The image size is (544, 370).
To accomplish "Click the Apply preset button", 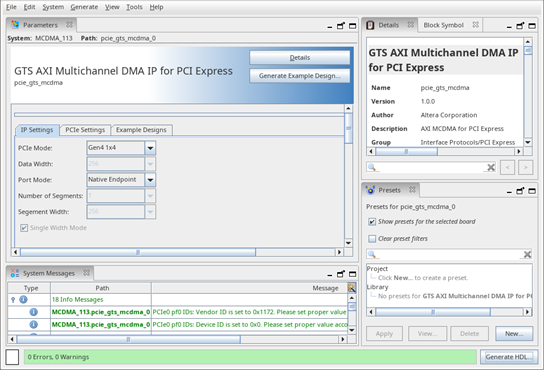I will coord(384,334).
